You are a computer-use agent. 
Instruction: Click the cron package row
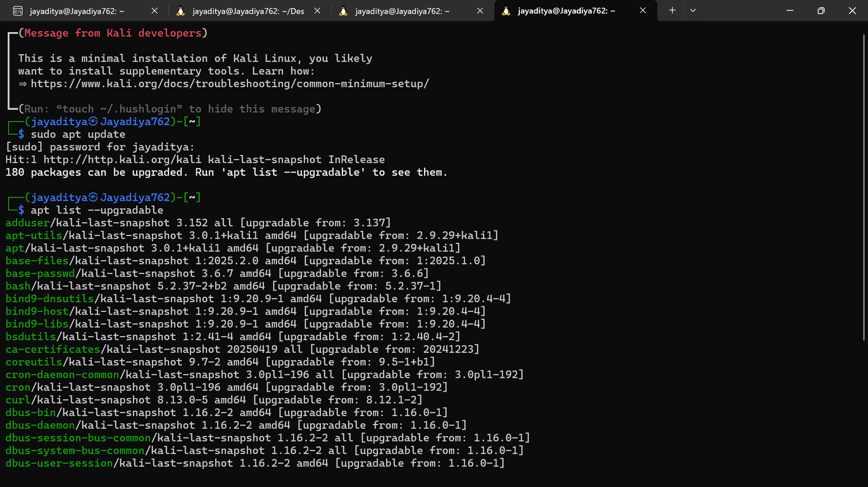pos(226,388)
